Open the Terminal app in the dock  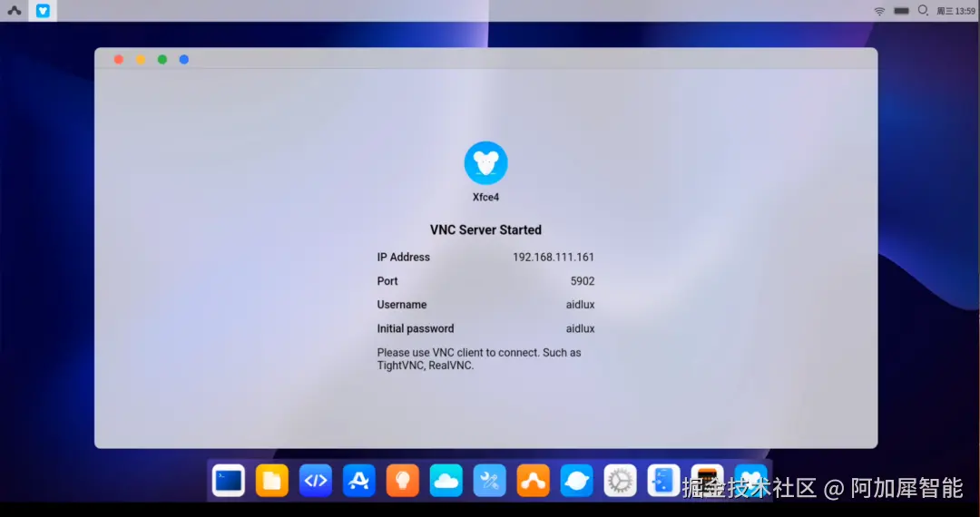[228, 481]
